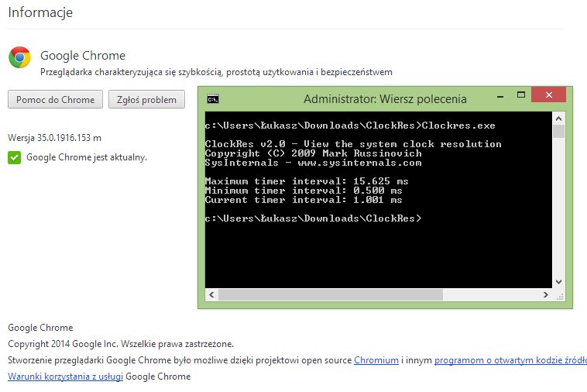Image resolution: width=587 pixels, height=392 pixels.
Task: Click the console vertical scrollbar up arrow
Action: click(558, 117)
